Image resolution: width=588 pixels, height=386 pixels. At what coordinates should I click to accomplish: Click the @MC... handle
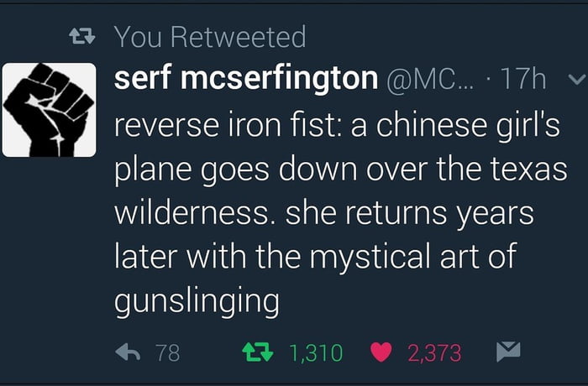coord(430,79)
